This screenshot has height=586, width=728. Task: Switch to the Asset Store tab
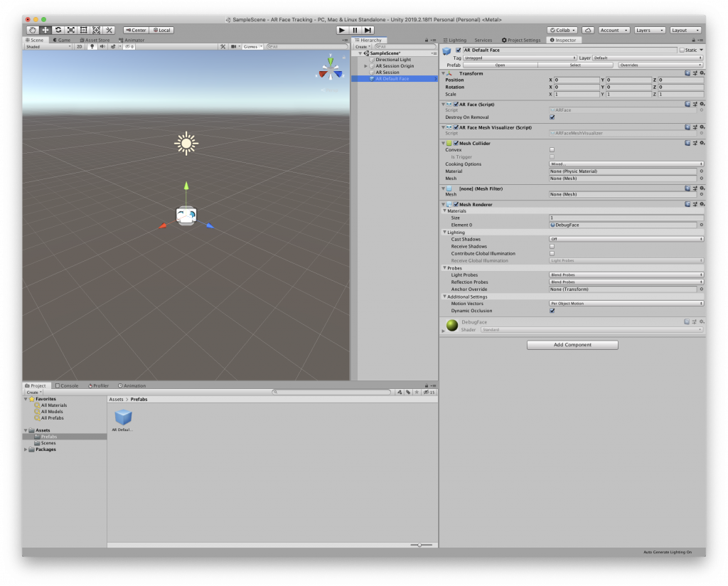[95, 40]
